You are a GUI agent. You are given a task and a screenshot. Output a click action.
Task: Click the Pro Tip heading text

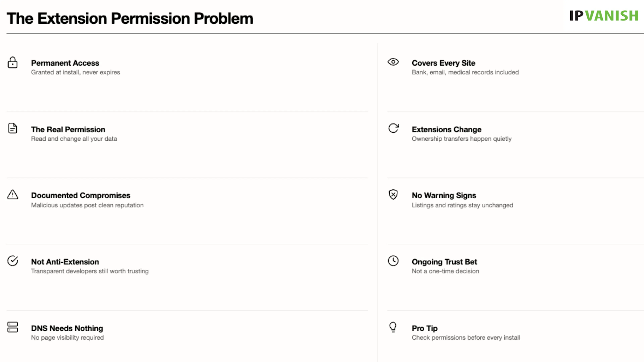[x=424, y=328]
